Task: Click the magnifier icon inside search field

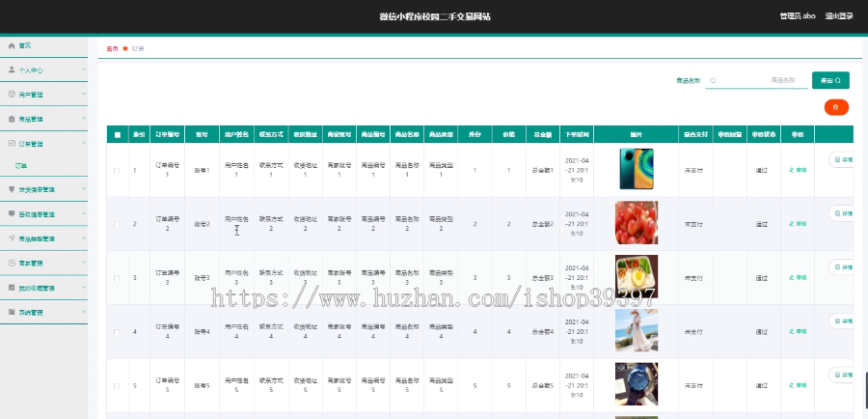Action: click(x=713, y=80)
